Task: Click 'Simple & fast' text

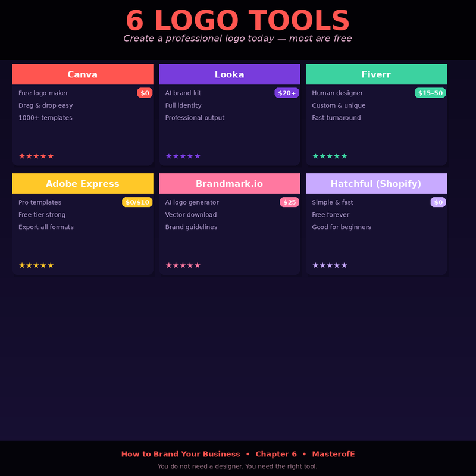Action: [333, 202]
